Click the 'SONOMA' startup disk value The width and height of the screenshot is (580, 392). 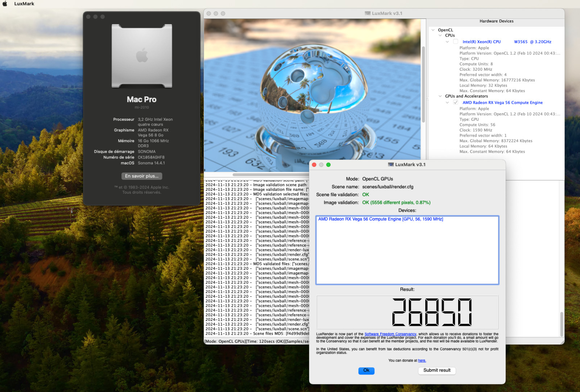pos(146,152)
